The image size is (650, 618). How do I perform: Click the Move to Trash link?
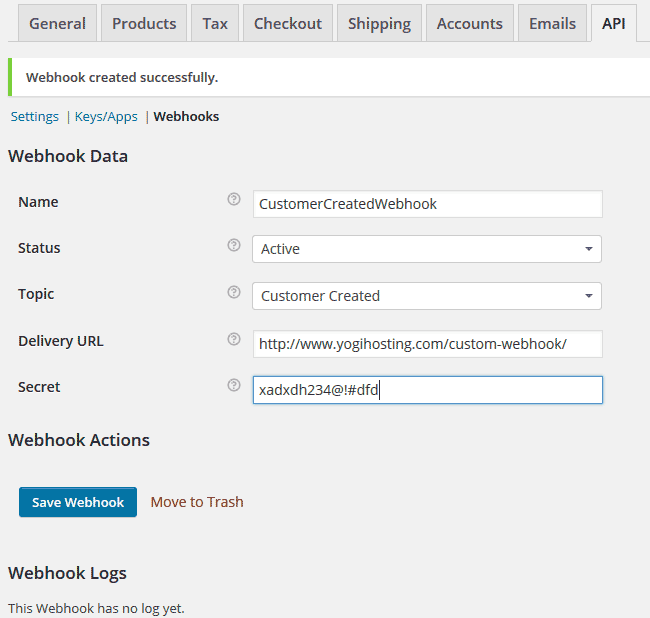[197, 502]
